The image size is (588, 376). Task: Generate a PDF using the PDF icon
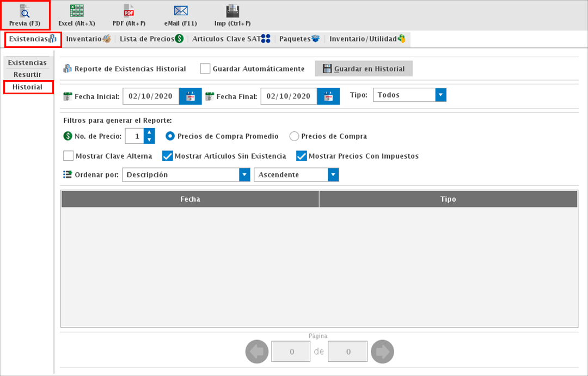pos(129,11)
